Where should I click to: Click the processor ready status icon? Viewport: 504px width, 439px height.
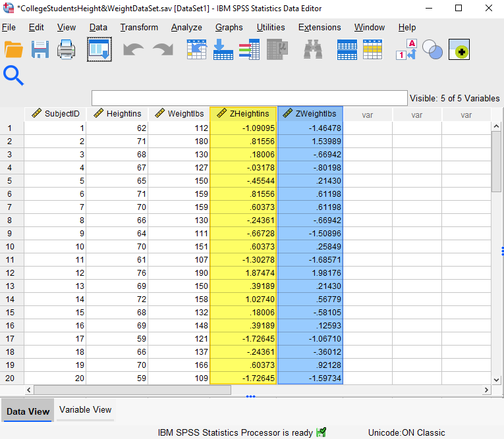[x=321, y=432]
